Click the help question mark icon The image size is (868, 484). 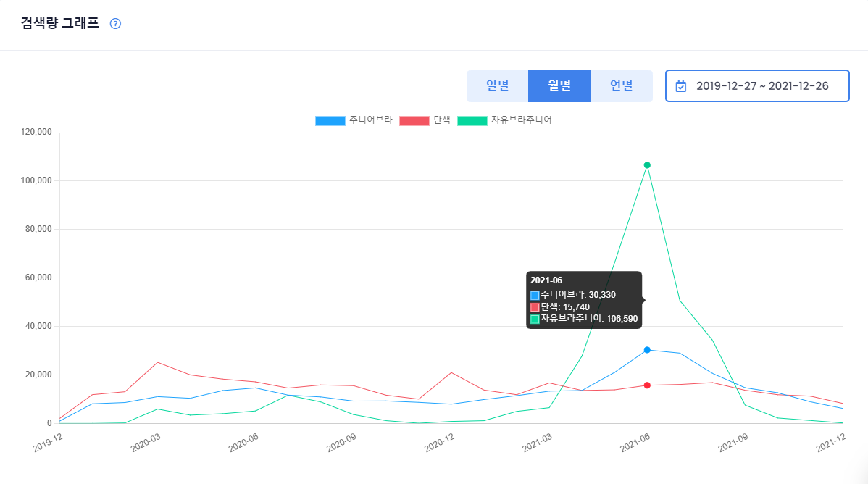[x=115, y=23]
